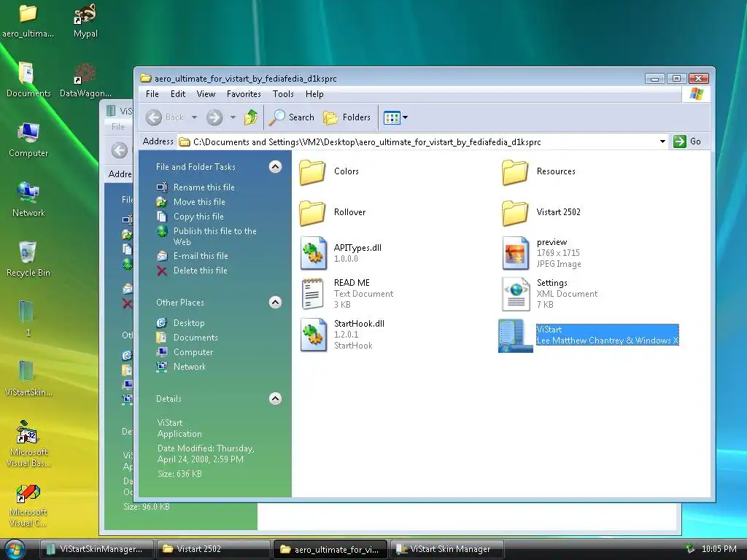Open the Favorites menu
Screen dimensions: 747x560
[x=244, y=94]
